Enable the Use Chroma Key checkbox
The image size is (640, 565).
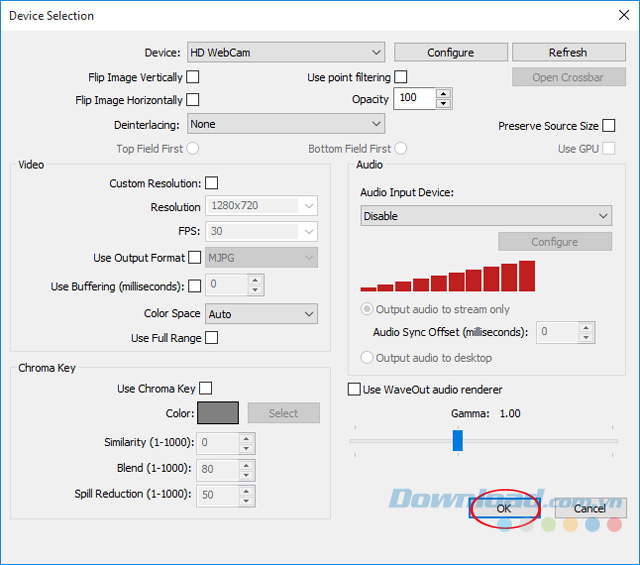coord(205,388)
